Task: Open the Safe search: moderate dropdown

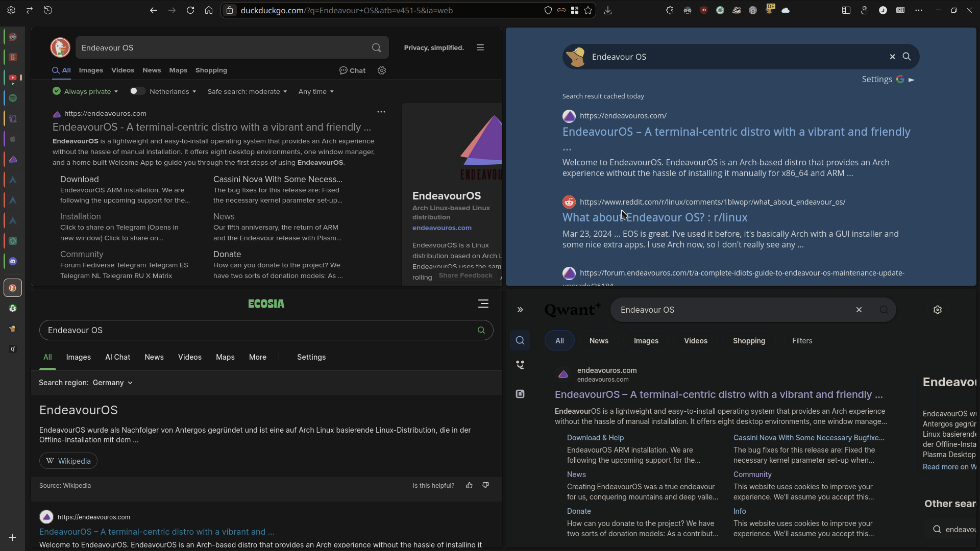Action: tap(247, 91)
